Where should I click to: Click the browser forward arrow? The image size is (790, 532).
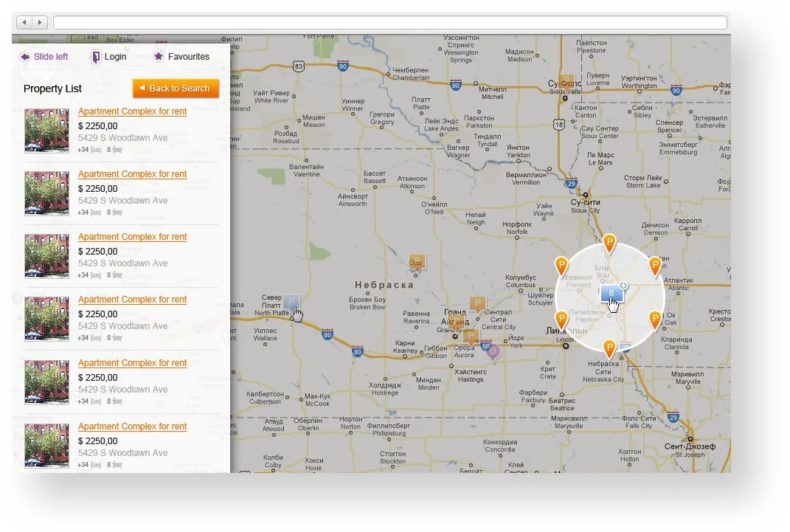(40, 22)
